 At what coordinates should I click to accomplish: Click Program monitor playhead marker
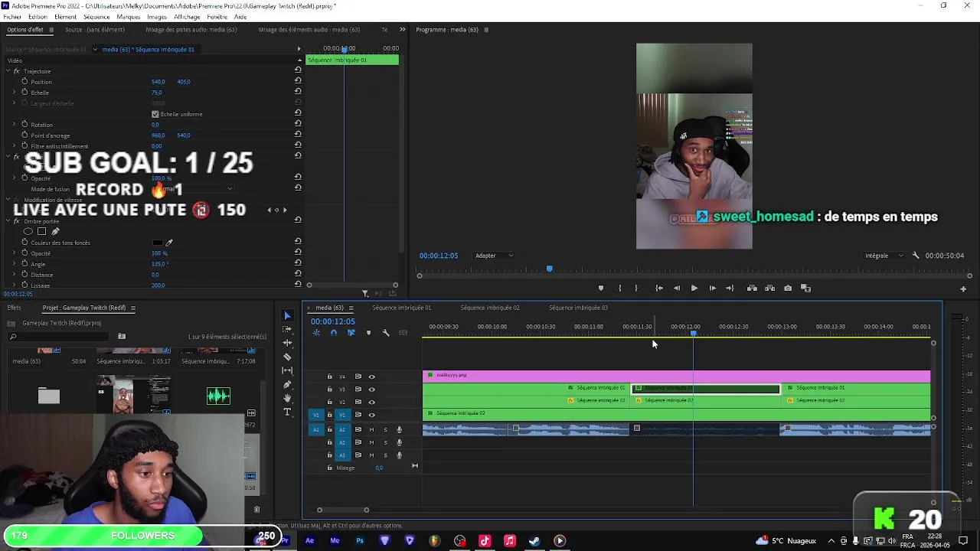[549, 269]
